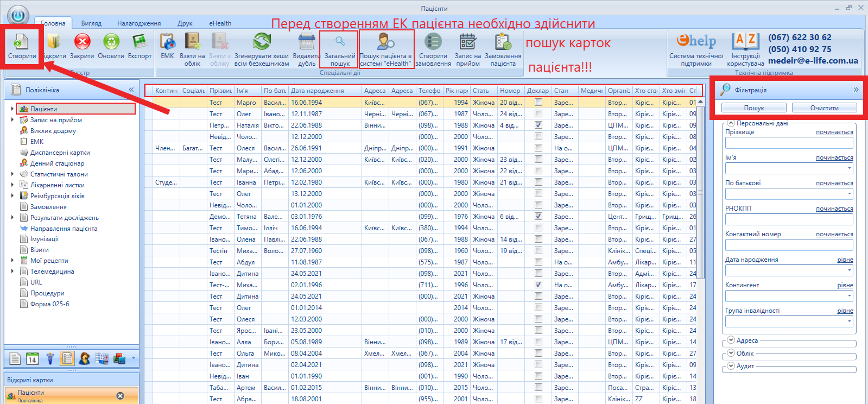The height and width of the screenshot is (404, 868).
Task: Click the blue caduceus navigation icon
Action: [50, 358]
